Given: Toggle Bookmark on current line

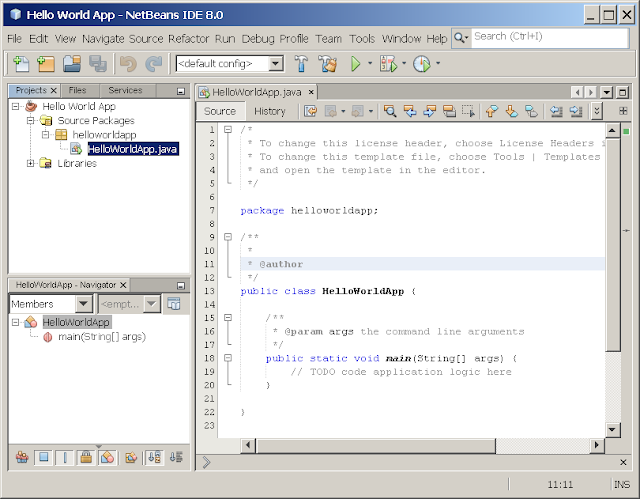Looking at the screenshot, I should click(531, 111).
